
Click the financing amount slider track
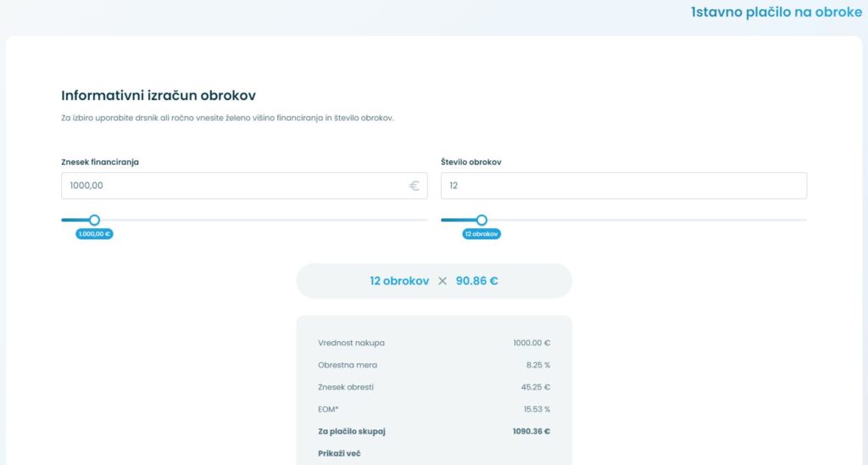click(x=244, y=220)
